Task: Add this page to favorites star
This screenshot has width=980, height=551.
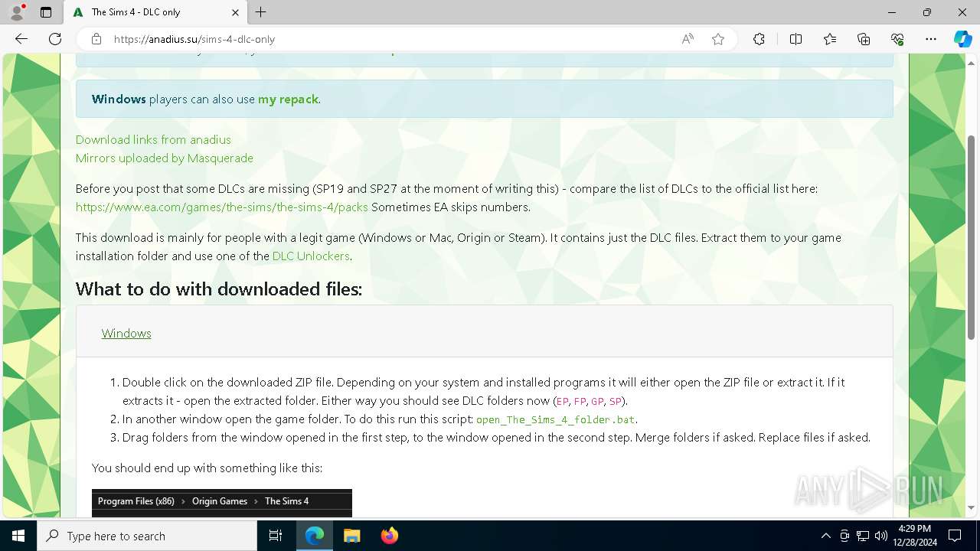Action: (718, 39)
